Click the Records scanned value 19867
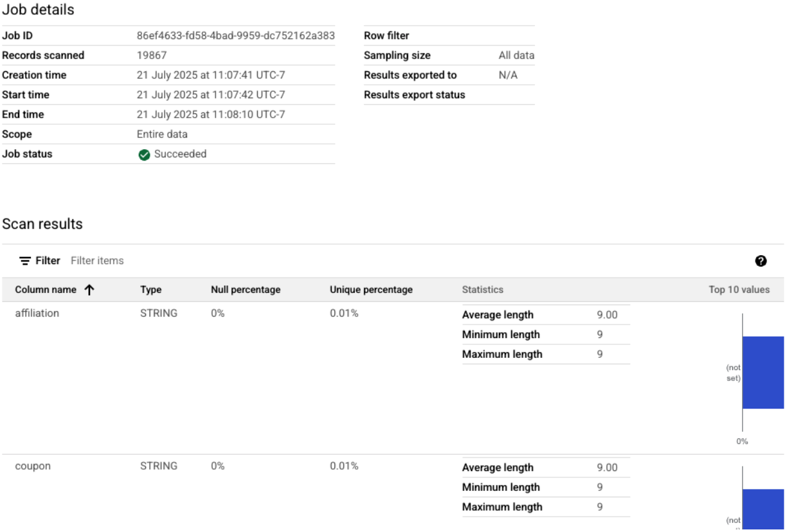The height and width of the screenshot is (532, 787). pyautogui.click(x=152, y=55)
